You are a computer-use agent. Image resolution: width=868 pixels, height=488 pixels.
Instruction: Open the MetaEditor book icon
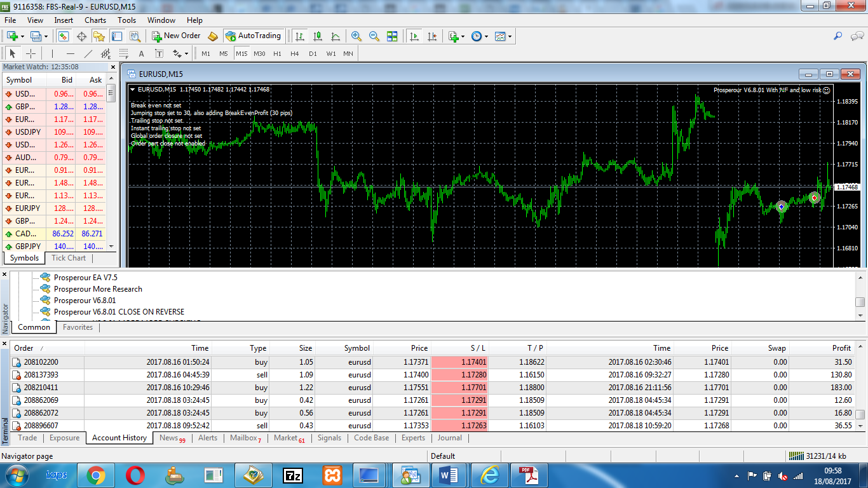click(x=213, y=36)
